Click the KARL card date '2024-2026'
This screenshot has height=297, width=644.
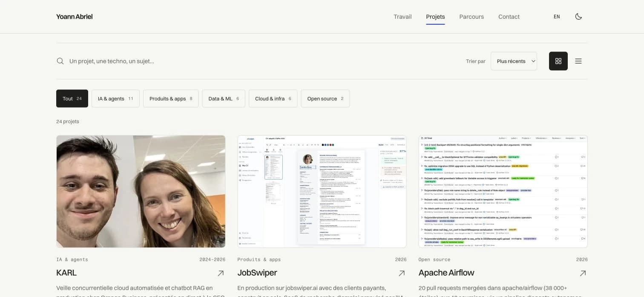tap(212, 260)
